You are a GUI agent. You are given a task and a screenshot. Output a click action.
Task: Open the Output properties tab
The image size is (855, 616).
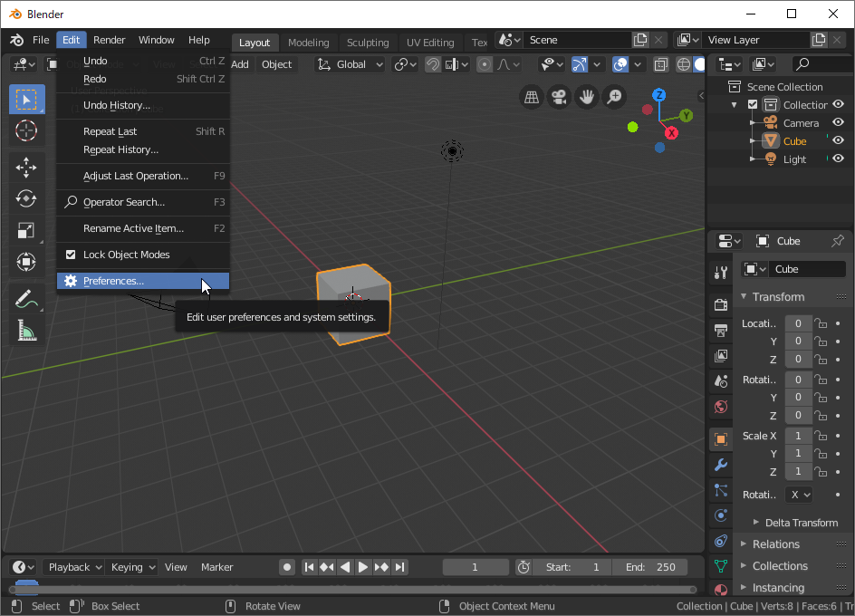(x=721, y=330)
